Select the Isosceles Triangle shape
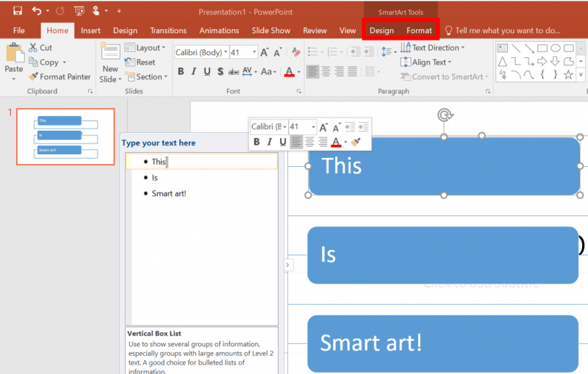 [503, 62]
